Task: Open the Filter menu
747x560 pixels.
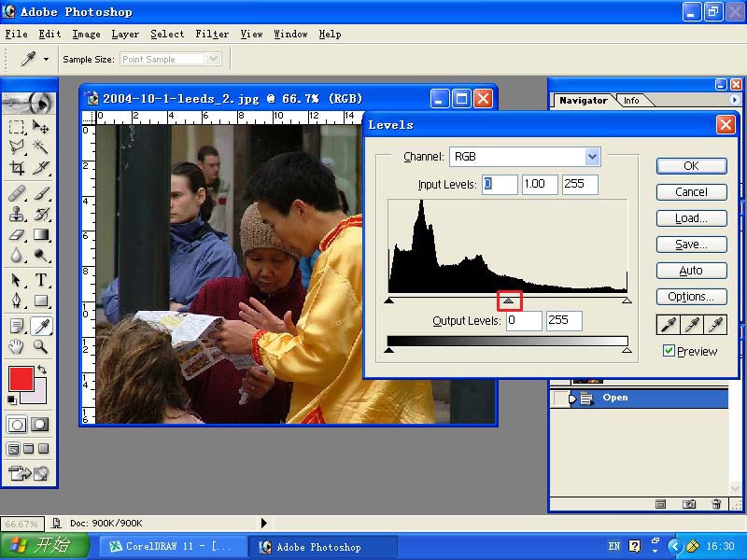Action: (212, 34)
